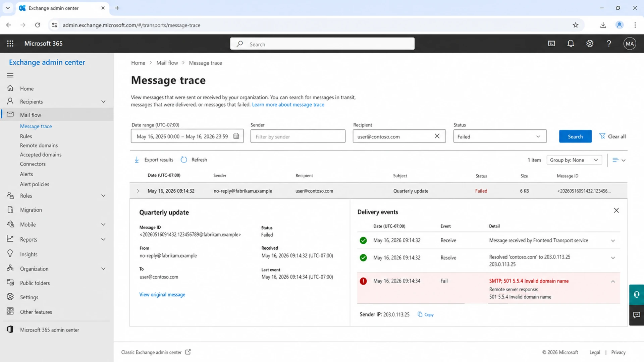
Task: Open the Group by: None dropdown
Action: (x=574, y=160)
